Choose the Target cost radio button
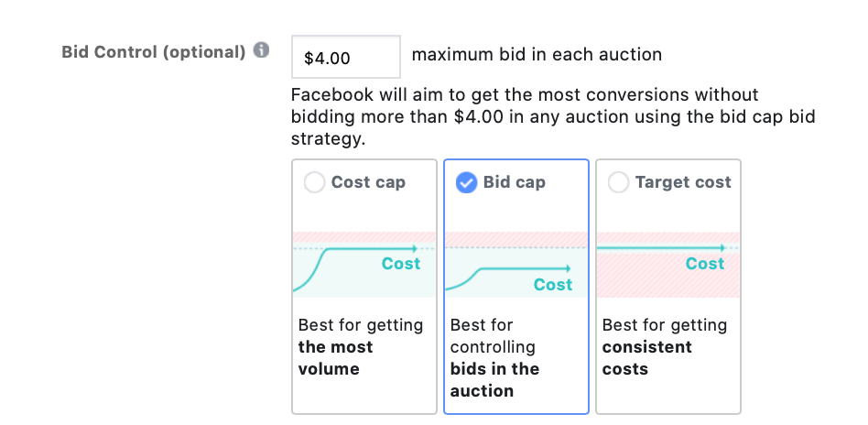This screenshot has height=425, width=868. (x=618, y=182)
